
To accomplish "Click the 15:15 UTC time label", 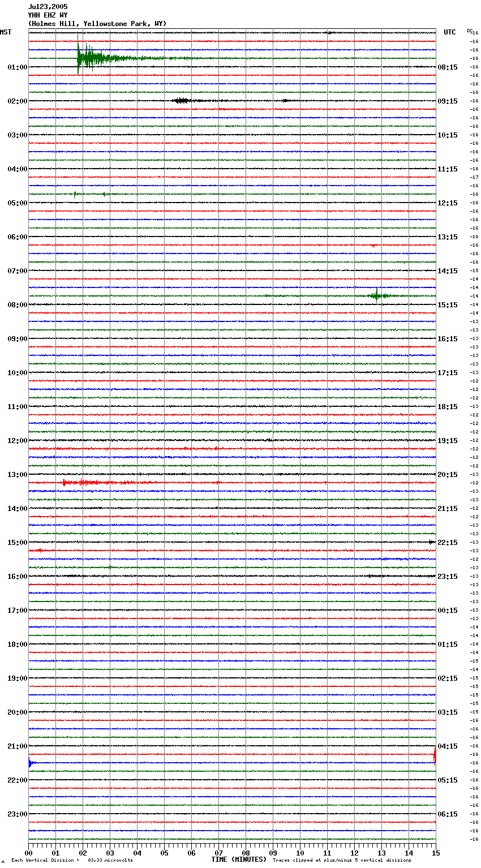I will coord(448,305).
